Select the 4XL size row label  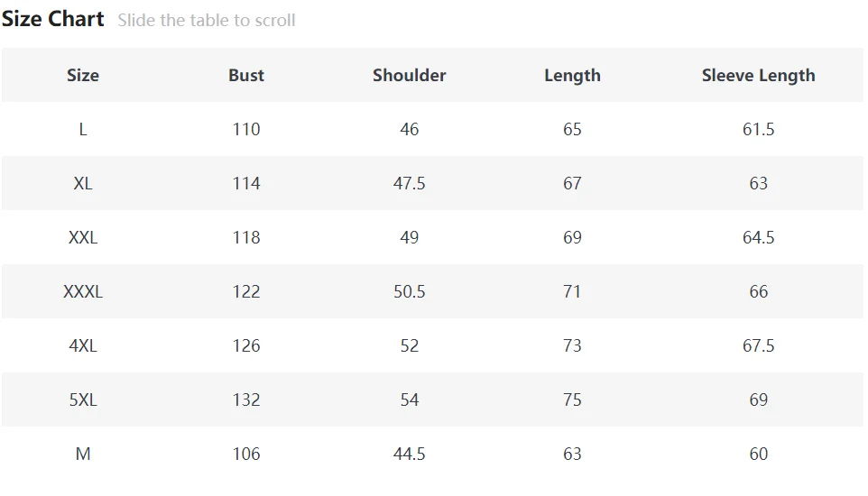click(83, 345)
